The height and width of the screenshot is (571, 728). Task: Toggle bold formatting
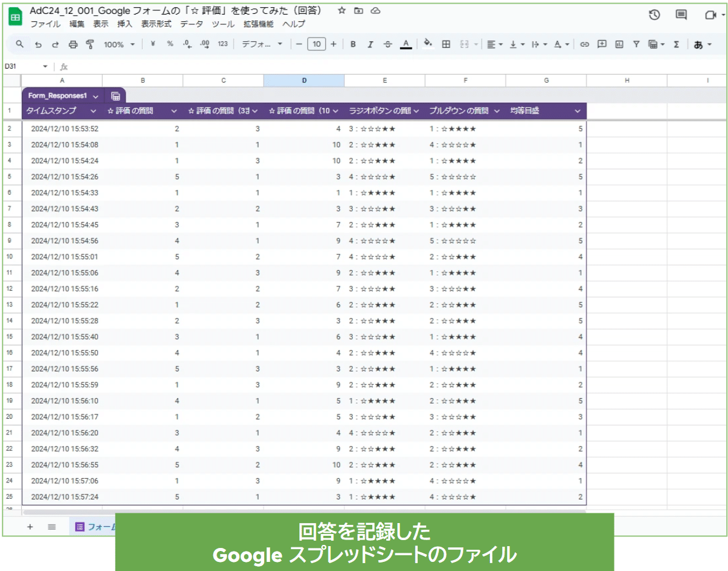pyautogui.click(x=352, y=44)
